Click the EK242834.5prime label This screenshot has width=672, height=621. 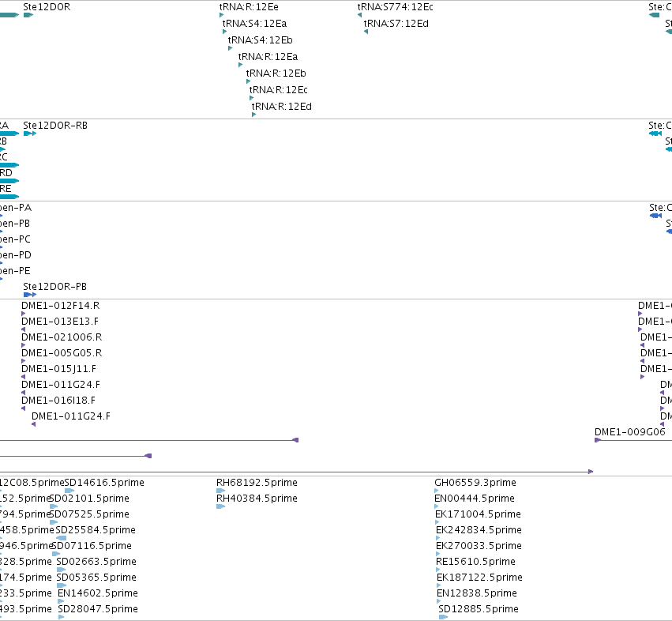[479, 530]
